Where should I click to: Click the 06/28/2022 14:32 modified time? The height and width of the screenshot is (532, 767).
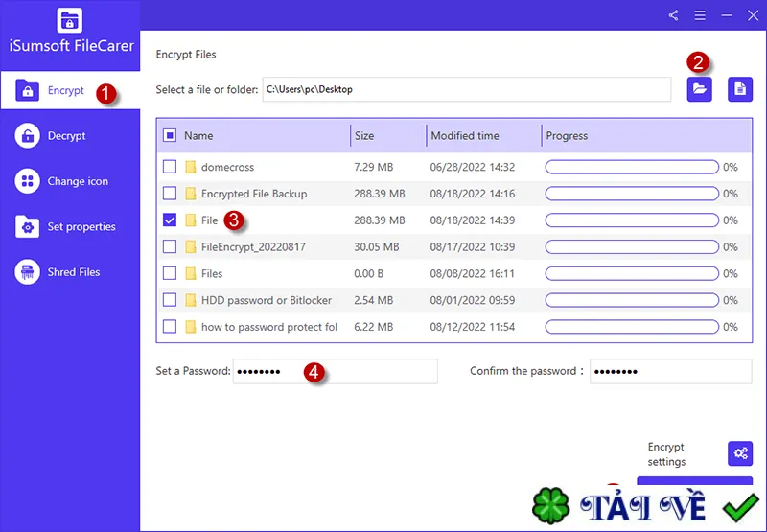tap(472, 167)
